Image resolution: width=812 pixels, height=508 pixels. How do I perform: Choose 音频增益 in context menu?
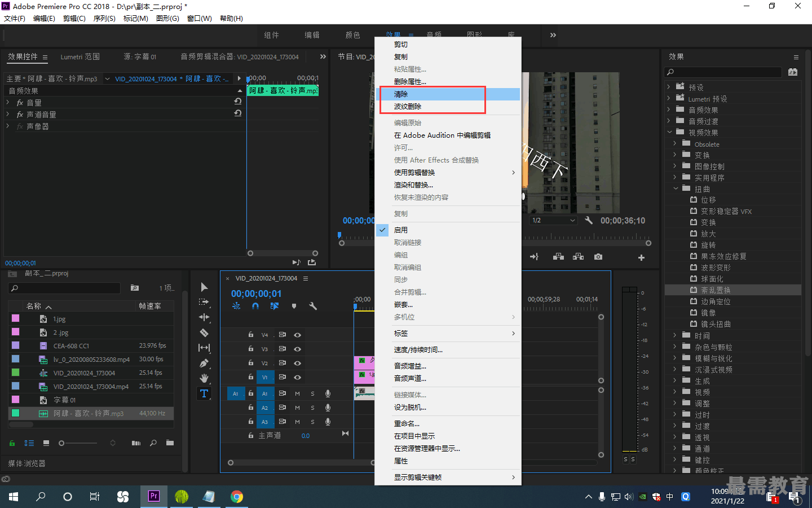[x=448, y=366]
